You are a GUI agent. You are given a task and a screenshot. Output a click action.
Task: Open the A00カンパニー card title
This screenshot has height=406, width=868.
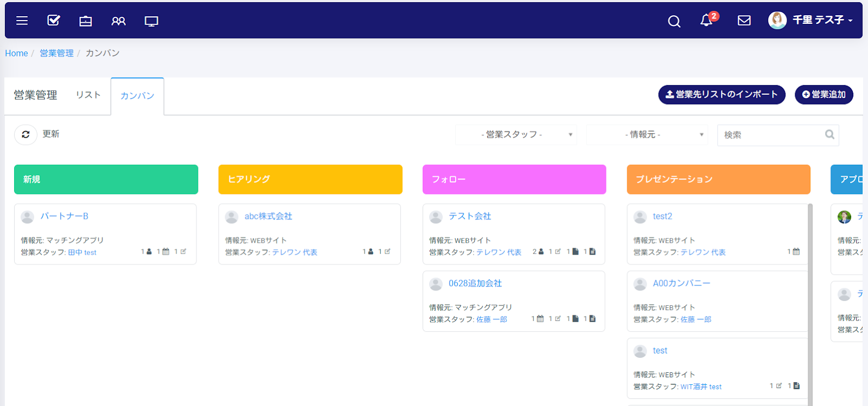coord(681,283)
